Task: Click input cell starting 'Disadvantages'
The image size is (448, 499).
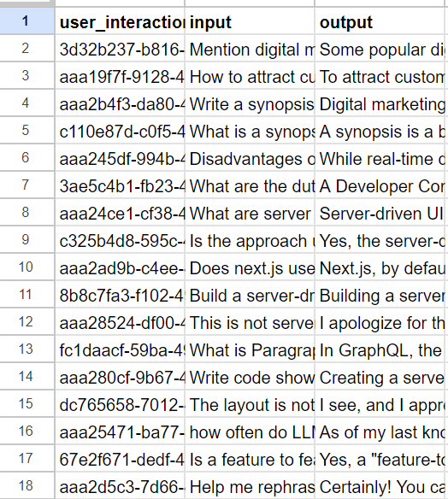Action: tap(250, 158)
